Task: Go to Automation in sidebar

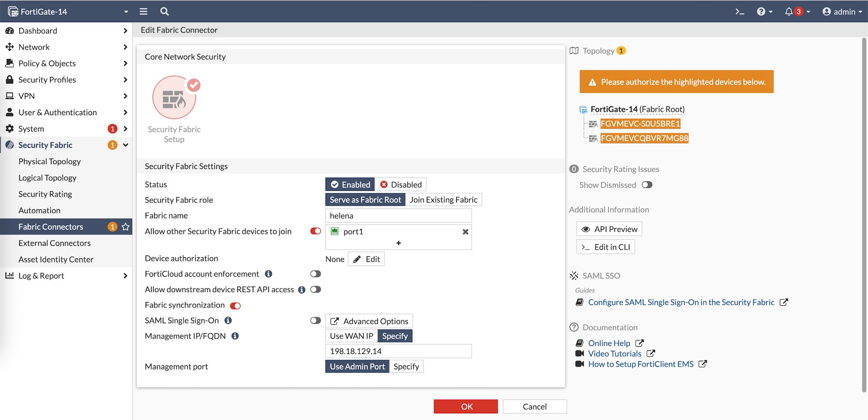Action: tap(39, 211)
